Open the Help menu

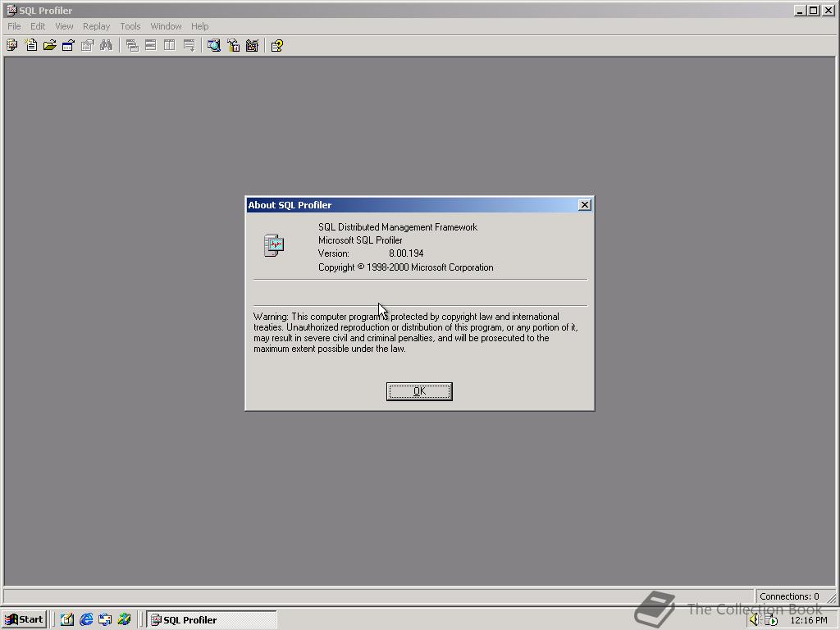(200, 26)
